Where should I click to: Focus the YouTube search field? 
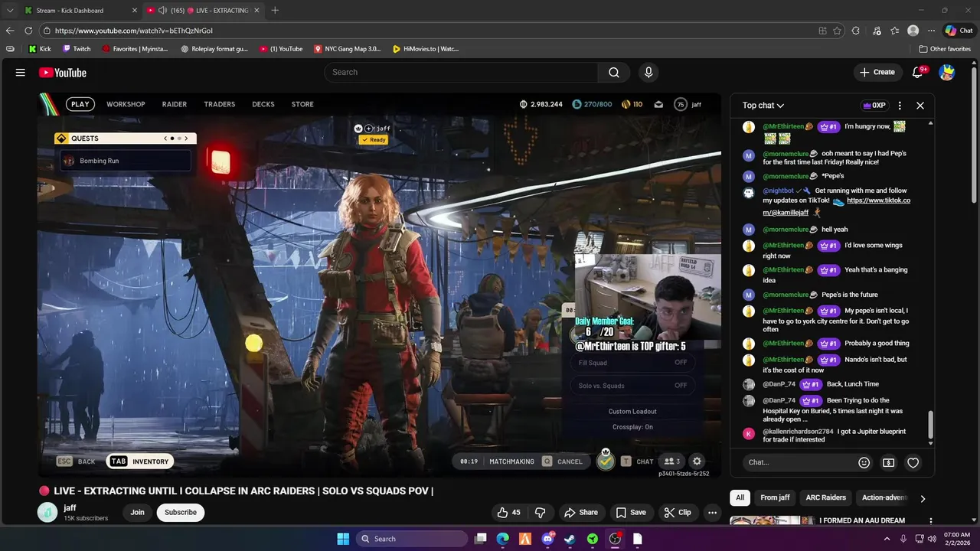pos(461,72)
